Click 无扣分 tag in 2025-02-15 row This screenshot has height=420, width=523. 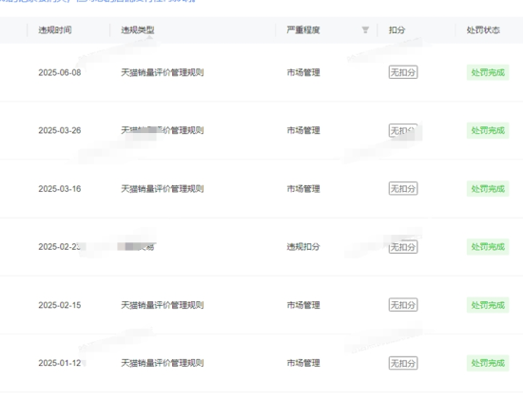[x=403, y=305]
